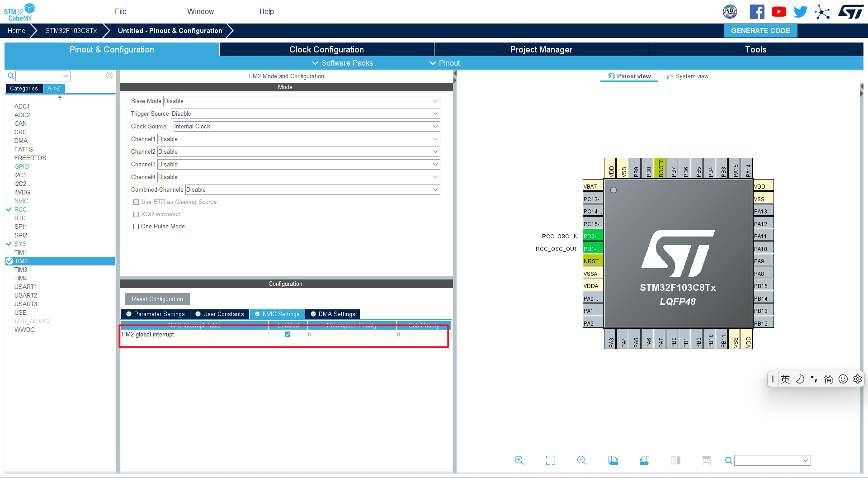This screenshot has height=478, width=868.
Task: Open Trigger Source dropdown
Action: point(305,114)
